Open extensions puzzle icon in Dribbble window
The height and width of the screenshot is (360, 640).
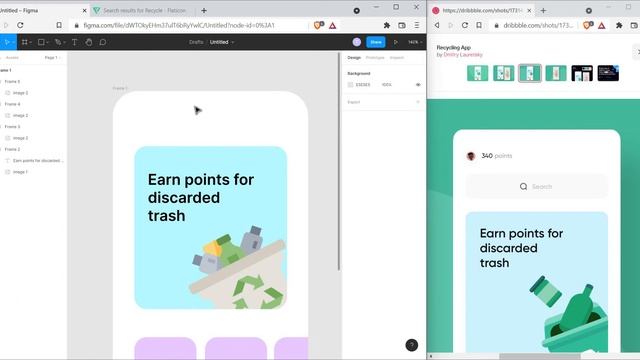click(619, 25)
